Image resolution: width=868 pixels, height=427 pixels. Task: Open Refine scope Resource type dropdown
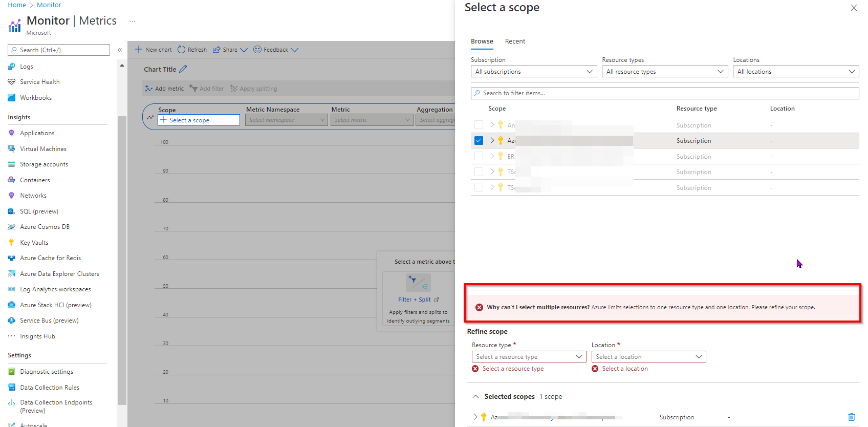click(x=529, y=357)
